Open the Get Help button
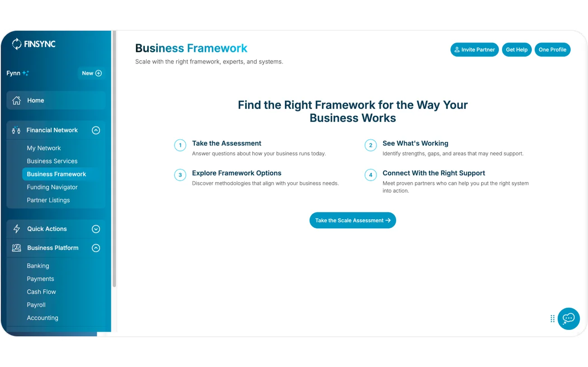This screenshot has height=367, width=588. pos(517,50)
